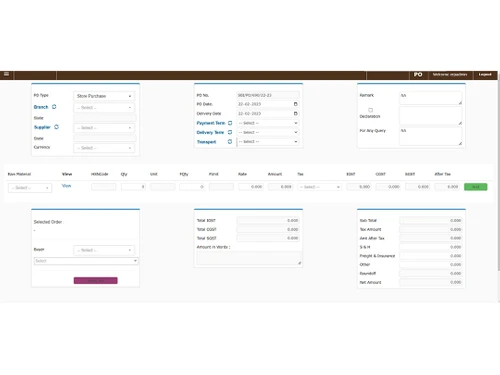Click the PO Date field
Screen dimensions: 500x375
pos(268,104)
